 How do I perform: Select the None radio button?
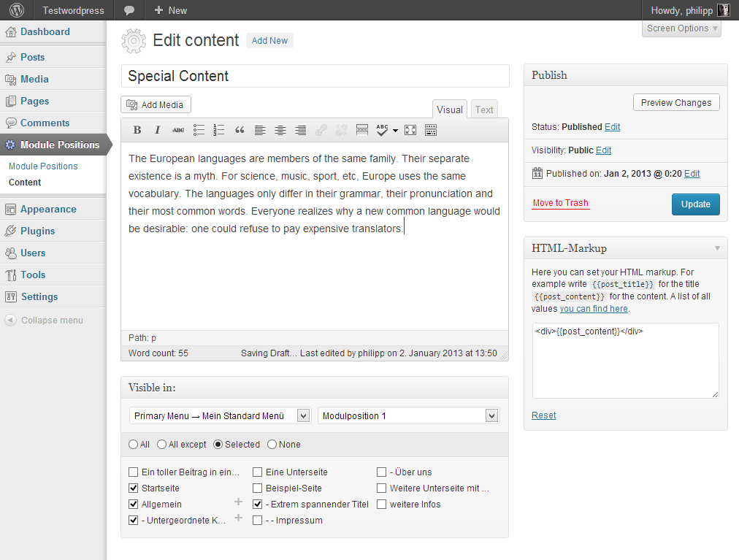(272, 445)
